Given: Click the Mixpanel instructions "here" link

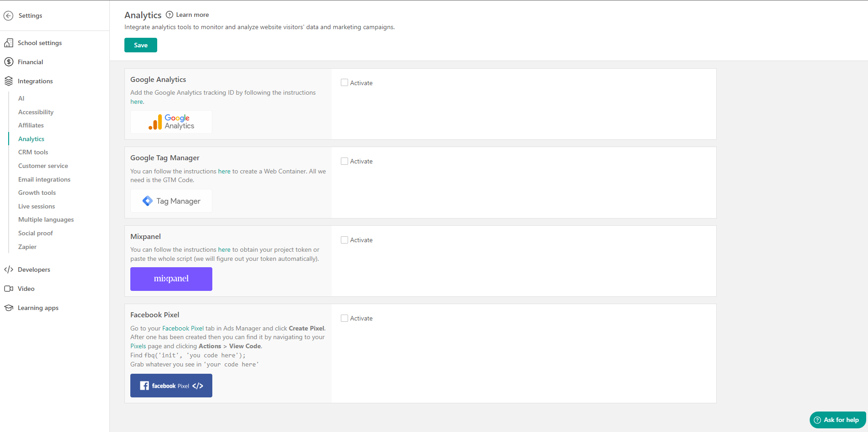Looking at the screenshot, I should (x=224, y=249).
